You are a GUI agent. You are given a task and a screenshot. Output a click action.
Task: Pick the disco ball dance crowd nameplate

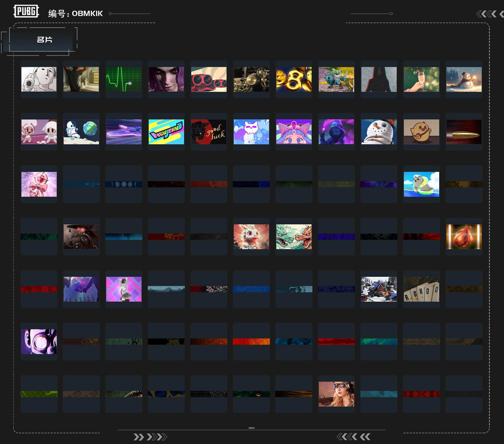pyautogui.click(x=81, y=289)
